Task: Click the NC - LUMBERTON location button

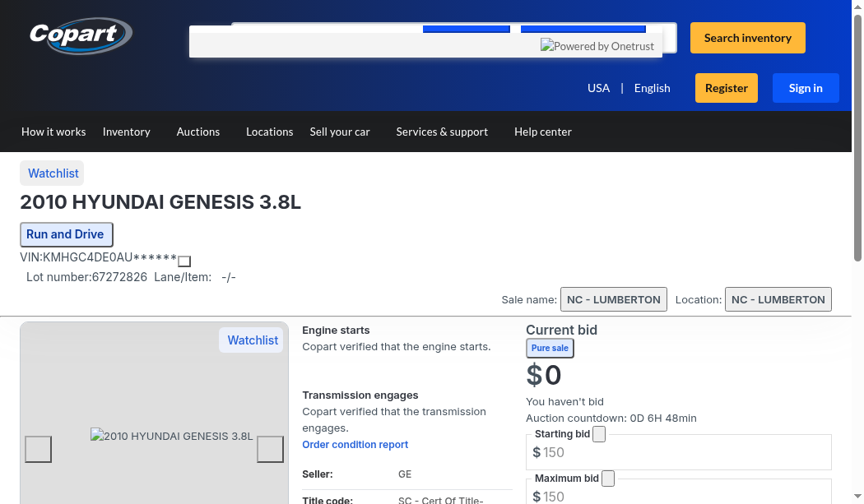Action: [x=778, y=299]
